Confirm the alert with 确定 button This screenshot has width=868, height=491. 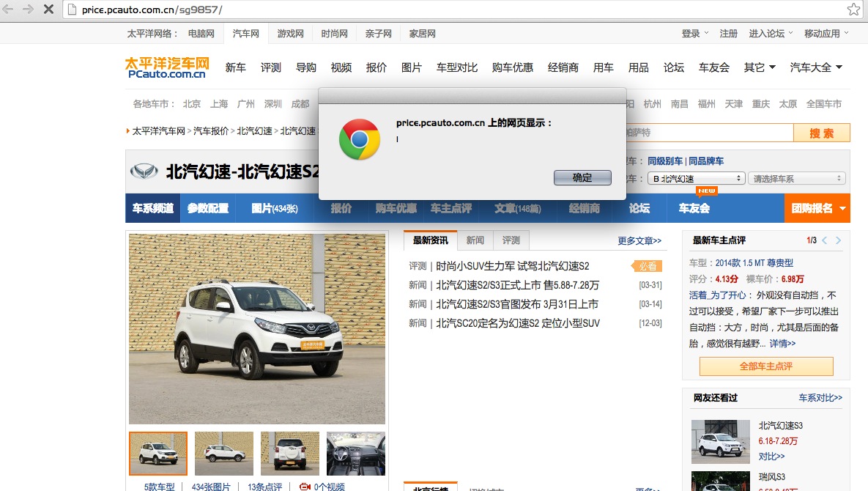point(582,177)
